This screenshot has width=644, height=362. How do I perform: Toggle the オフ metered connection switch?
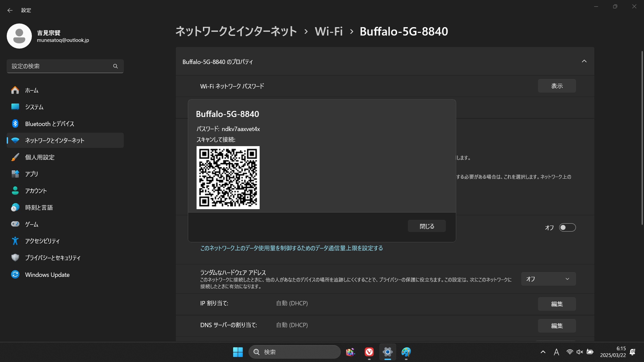click(x=567, y=228)
